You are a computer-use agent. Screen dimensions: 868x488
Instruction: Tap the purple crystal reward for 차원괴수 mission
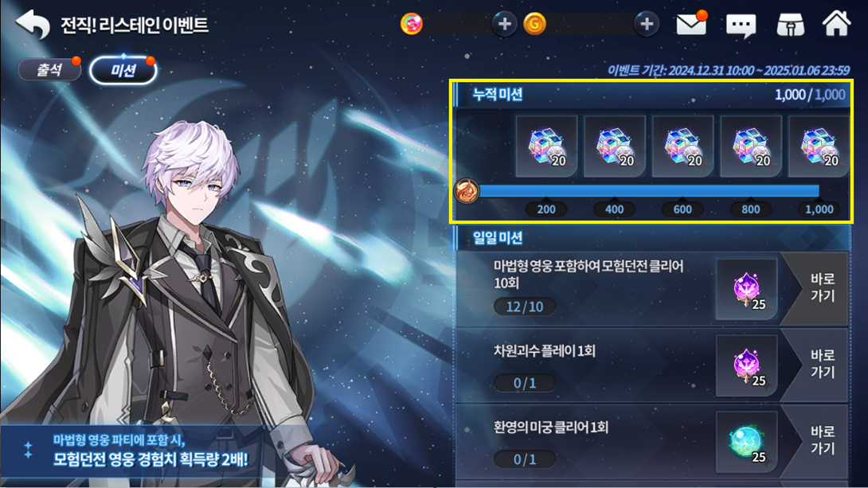pos(747,365)
